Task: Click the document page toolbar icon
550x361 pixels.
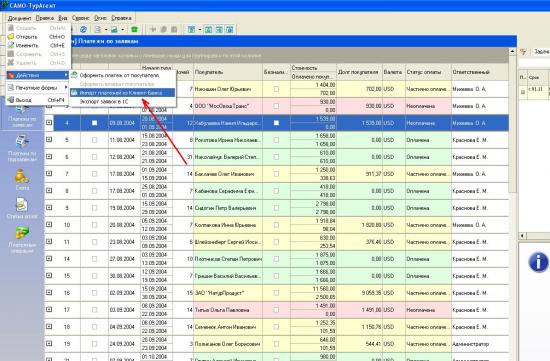Action: (x=98, y=29)
